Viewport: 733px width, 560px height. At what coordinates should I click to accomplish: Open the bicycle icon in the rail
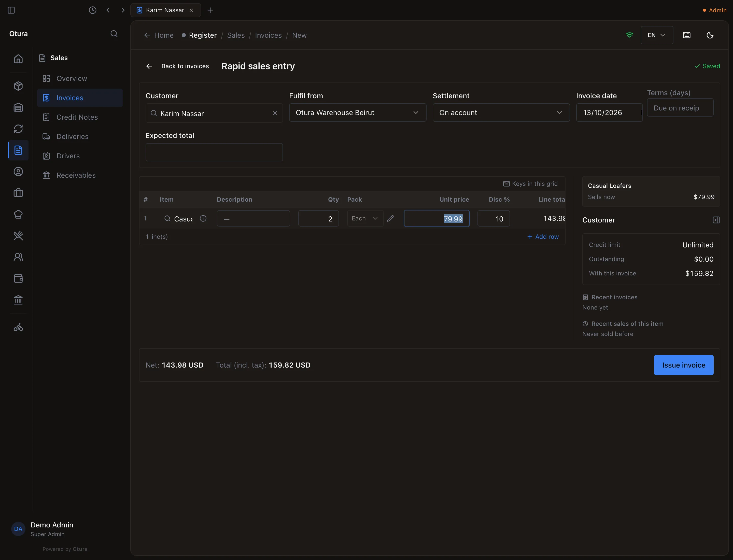18,327
